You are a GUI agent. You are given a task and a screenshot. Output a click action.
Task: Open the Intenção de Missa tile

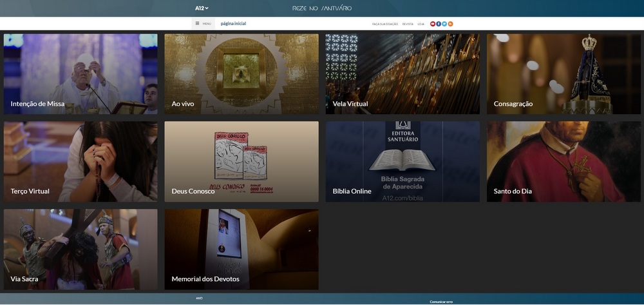pyautogui.click(x=80, y=74)
